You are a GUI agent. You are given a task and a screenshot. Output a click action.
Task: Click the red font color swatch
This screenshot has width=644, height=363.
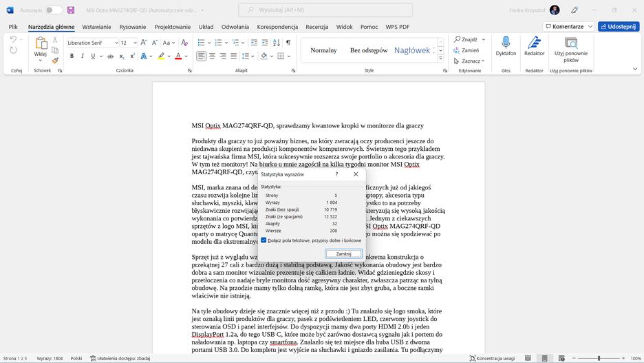[x=178, y=56]
